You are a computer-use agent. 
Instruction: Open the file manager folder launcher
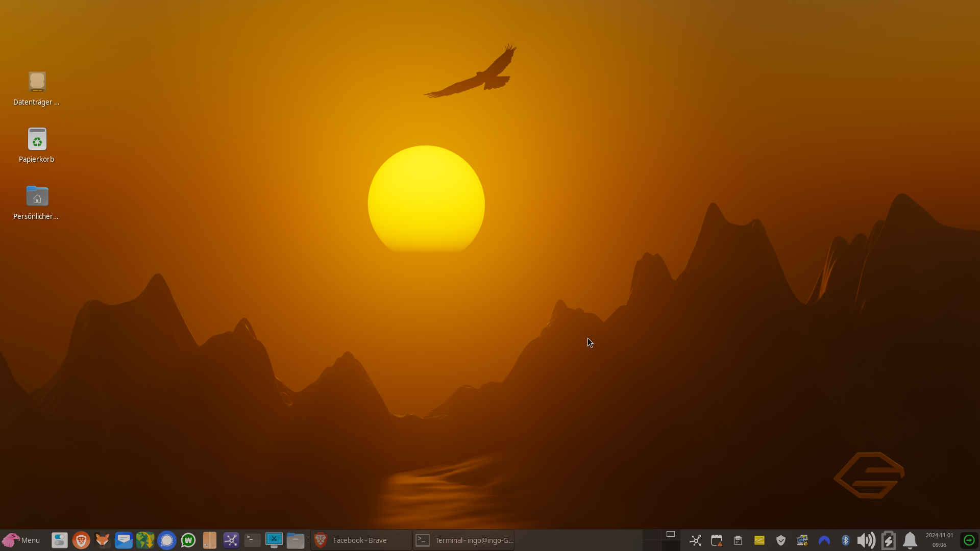coord(296,540)
